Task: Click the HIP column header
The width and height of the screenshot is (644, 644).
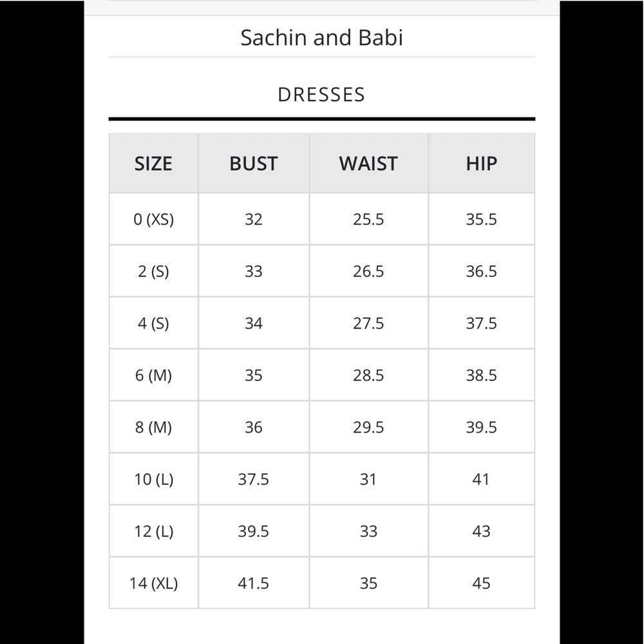Action: click(x=481, y=164)
